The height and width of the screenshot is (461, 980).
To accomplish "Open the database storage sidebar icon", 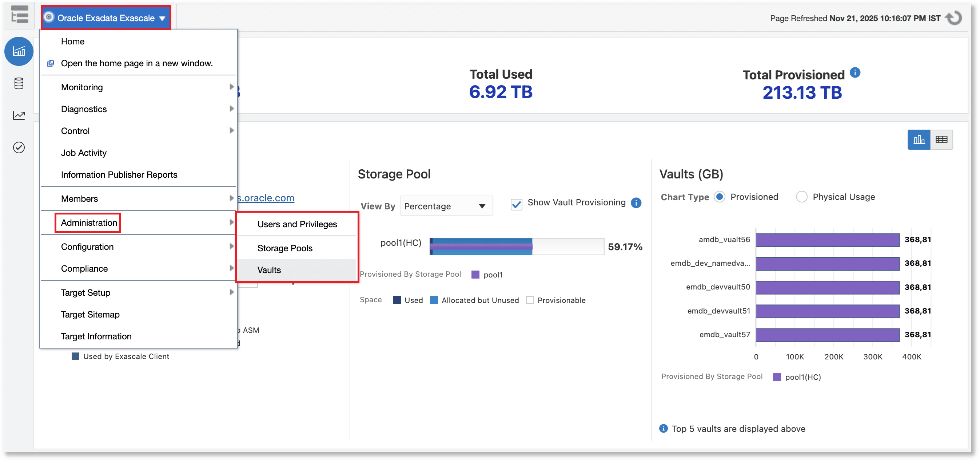I will tap(19, 83).
